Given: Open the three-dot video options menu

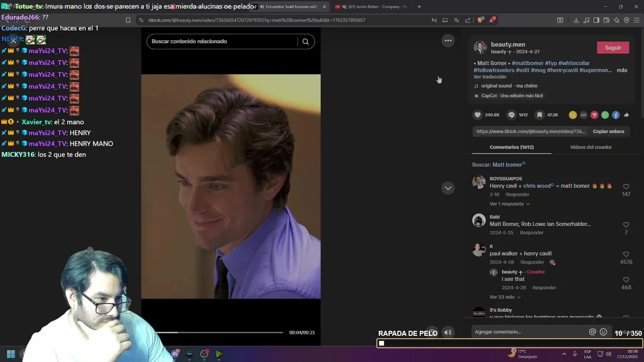Looking at the screenshot, I should 448,41.
